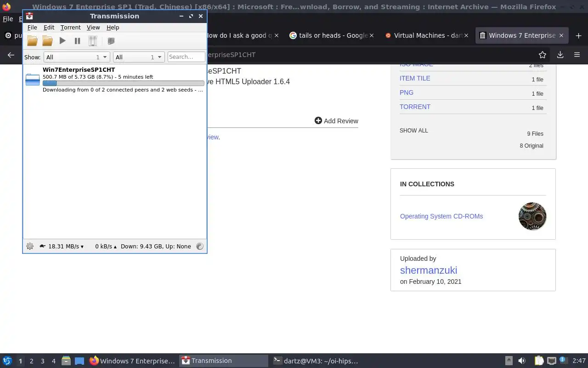
Task: Open the network tray icon
Action: (552, 361)
